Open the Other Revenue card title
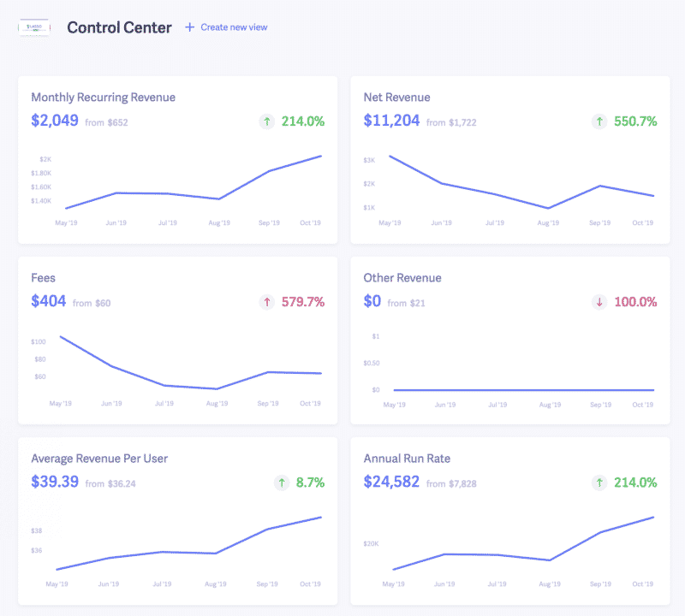This screenshot has width=685, height=616. pyautogui.click(x=402, y=278)
